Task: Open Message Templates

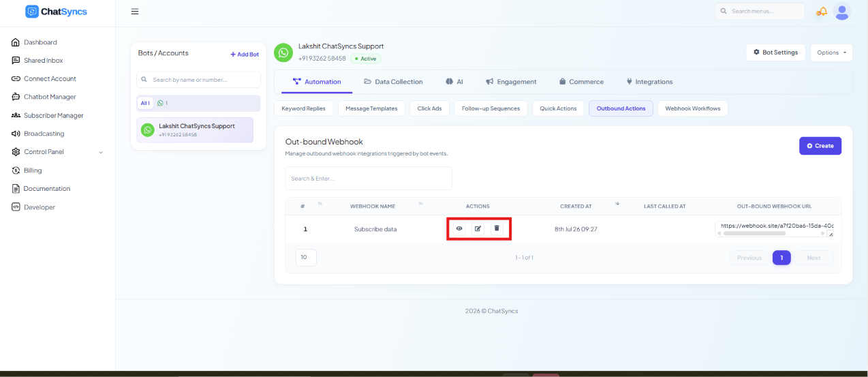Action: click(x=371, y=108)
